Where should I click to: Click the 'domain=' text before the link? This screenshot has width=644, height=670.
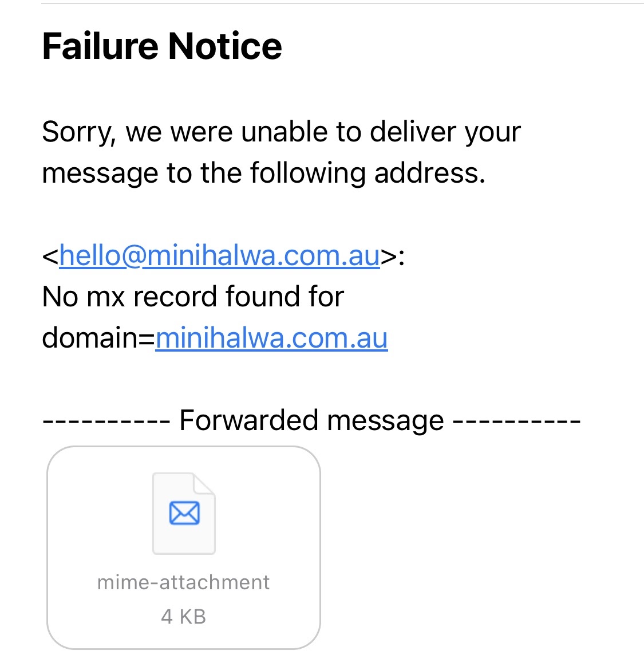pos(98,338)
